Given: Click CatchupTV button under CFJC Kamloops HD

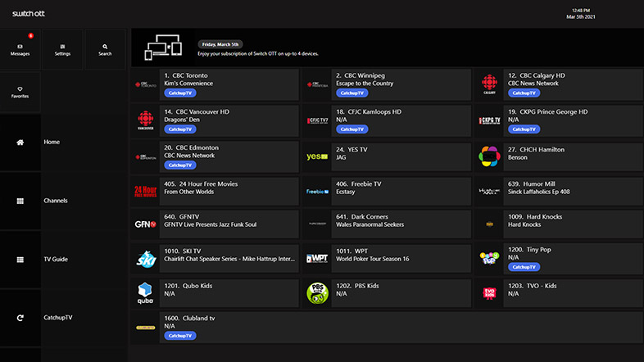Looking at the screenshot, I should 352,129.
